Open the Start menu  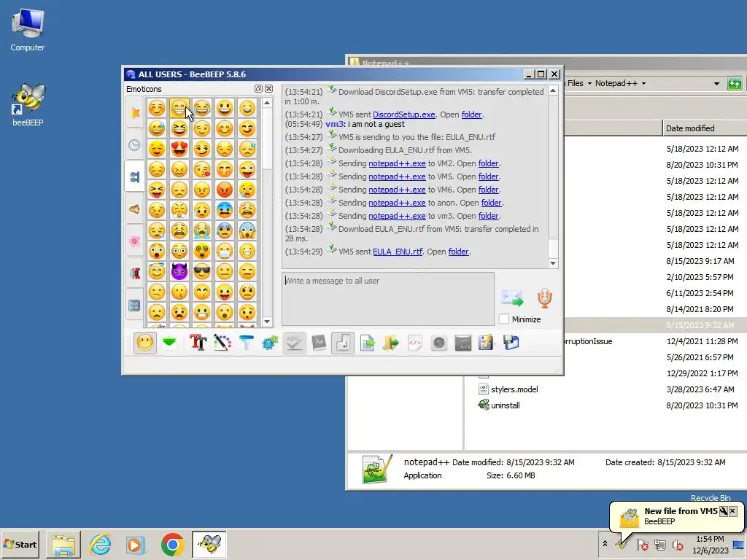point(20,544)
